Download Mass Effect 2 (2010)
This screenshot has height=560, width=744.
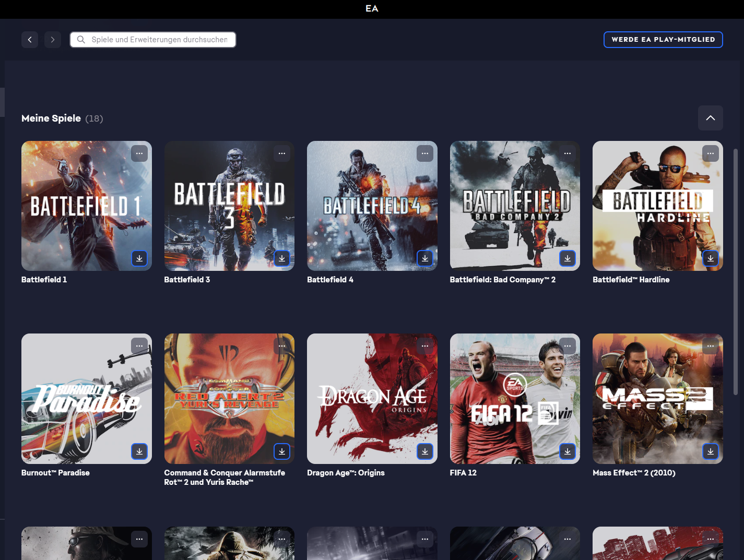click(711, 451)
